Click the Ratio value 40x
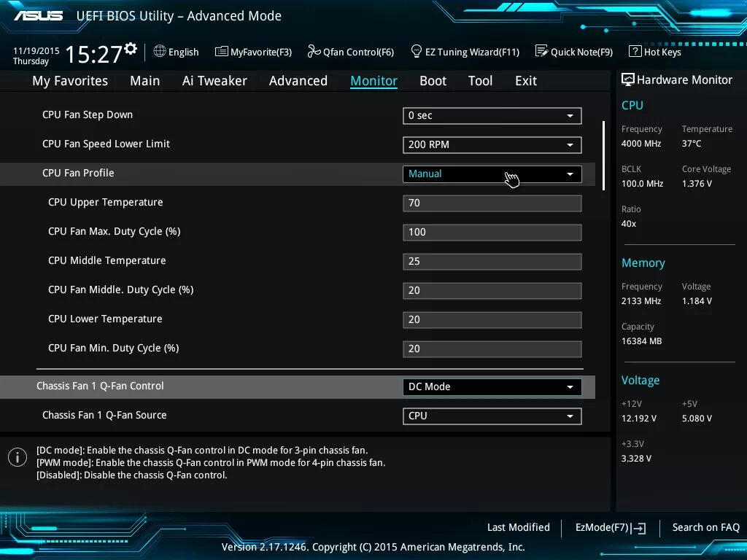 pos(628,223)
